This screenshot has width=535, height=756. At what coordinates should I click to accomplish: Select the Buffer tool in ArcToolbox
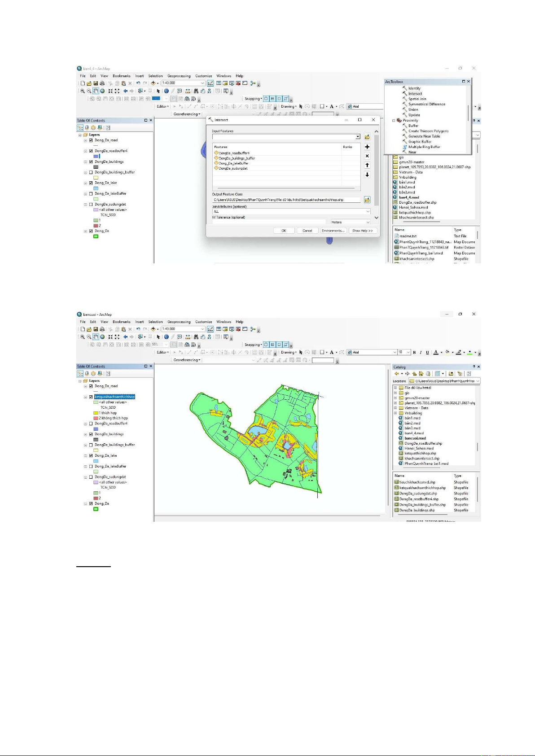click(x=413, y=126)
